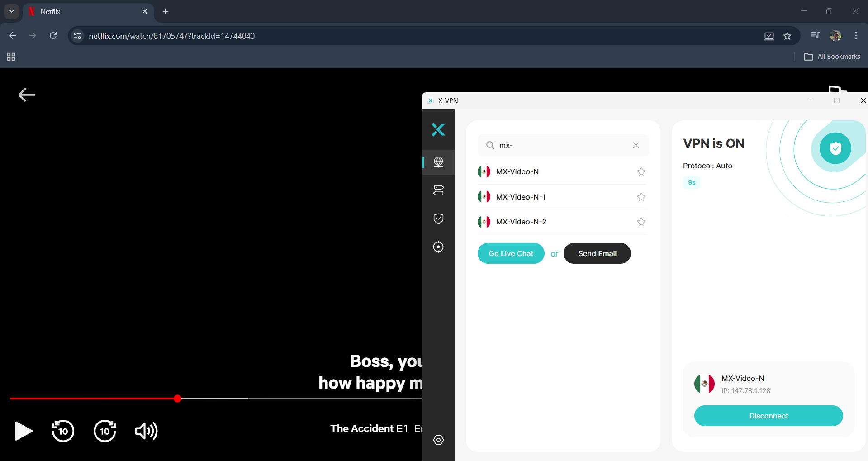Play the Netflix video

point(23,431)
